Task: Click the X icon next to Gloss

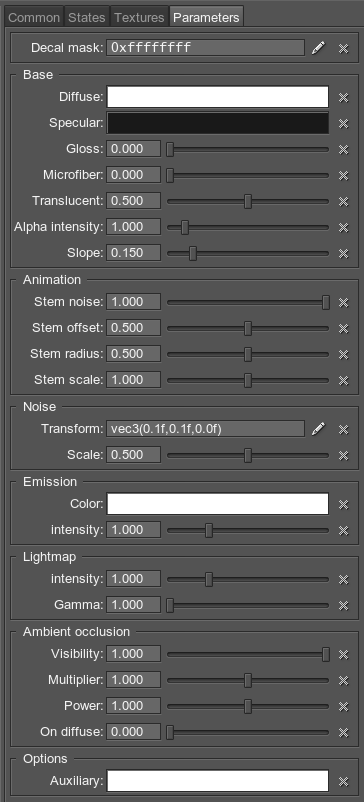Action: pyautogui.click(x=344, y=149)
